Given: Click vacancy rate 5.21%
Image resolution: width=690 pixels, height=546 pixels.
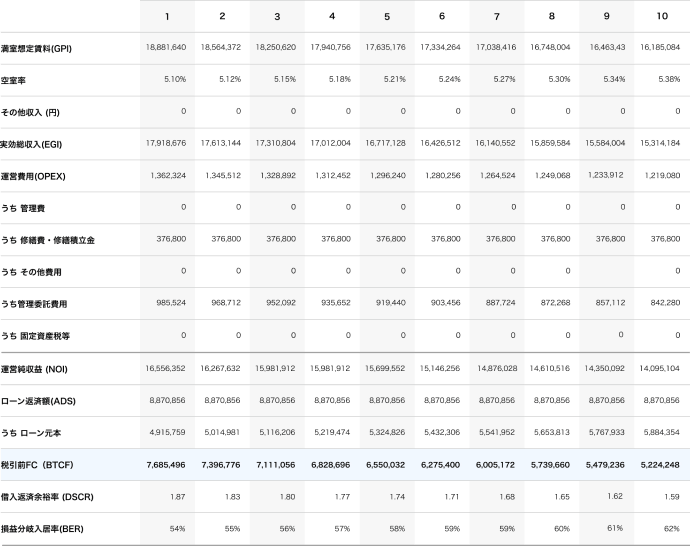Looking at the screenshot, I should point(395,79).
